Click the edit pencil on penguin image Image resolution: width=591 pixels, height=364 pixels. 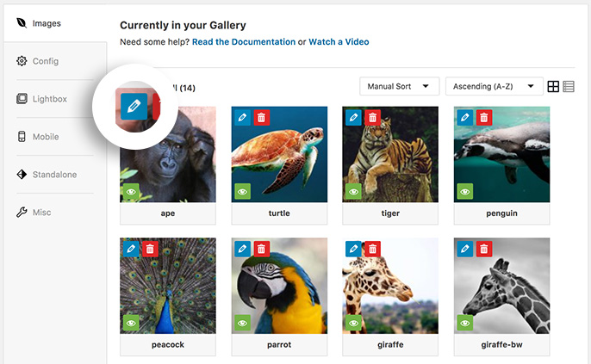point(465,117)
